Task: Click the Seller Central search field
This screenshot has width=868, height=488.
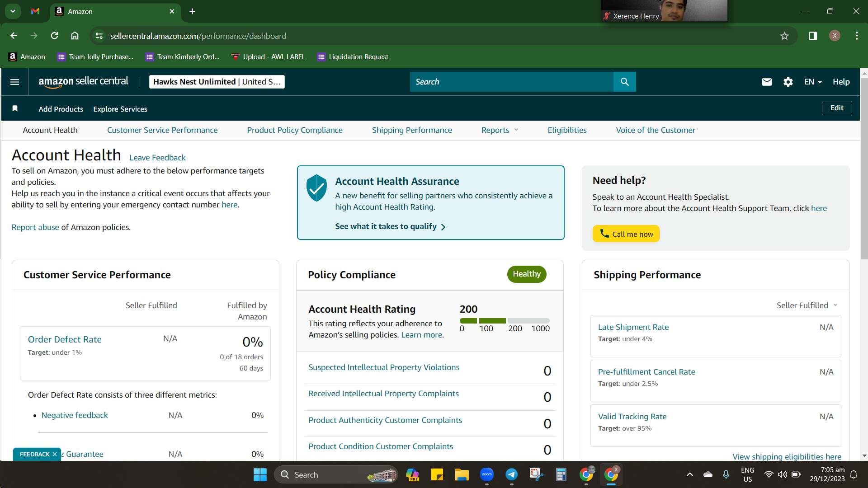Action: pyautogui.click(x=512, y=82)
